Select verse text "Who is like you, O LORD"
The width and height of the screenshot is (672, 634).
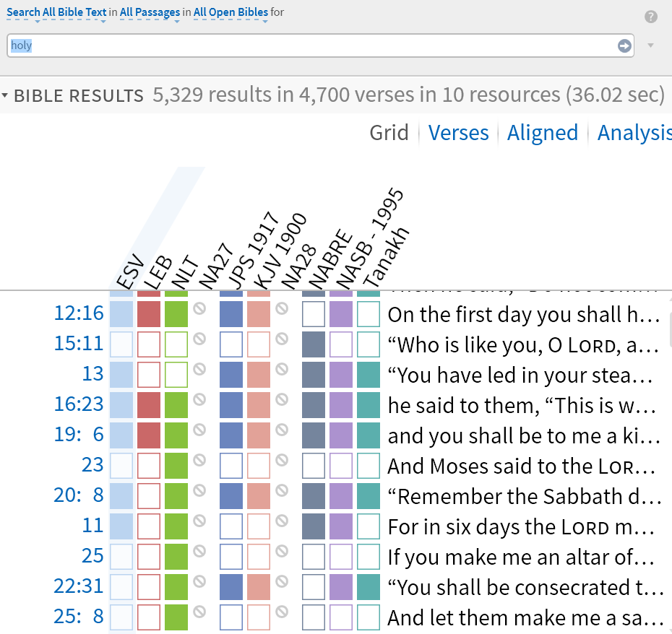click(506, 345)
